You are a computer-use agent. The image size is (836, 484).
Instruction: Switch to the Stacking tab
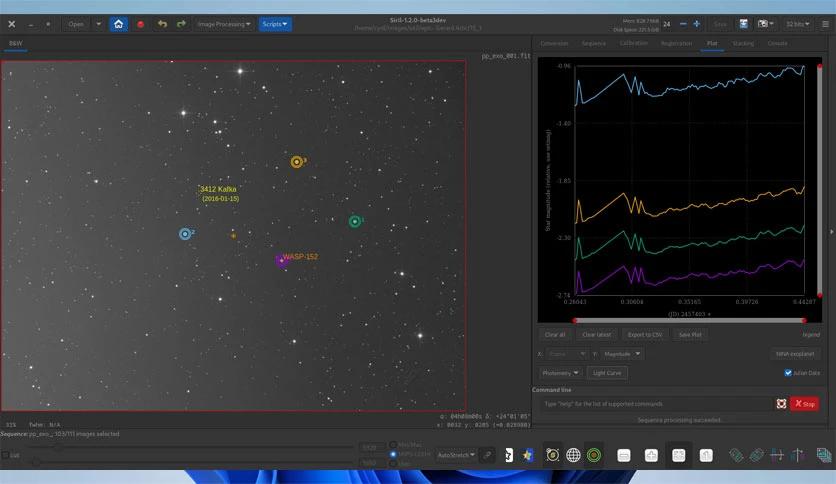coord(743,43)
